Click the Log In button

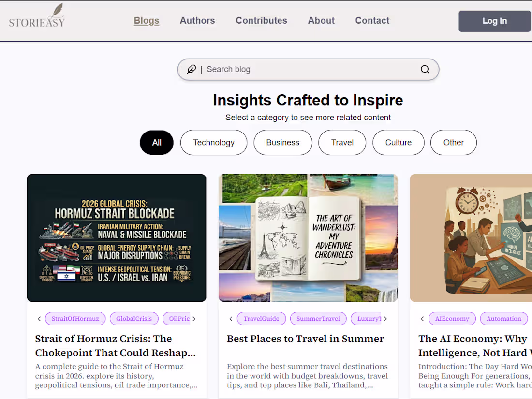(495, 21)
